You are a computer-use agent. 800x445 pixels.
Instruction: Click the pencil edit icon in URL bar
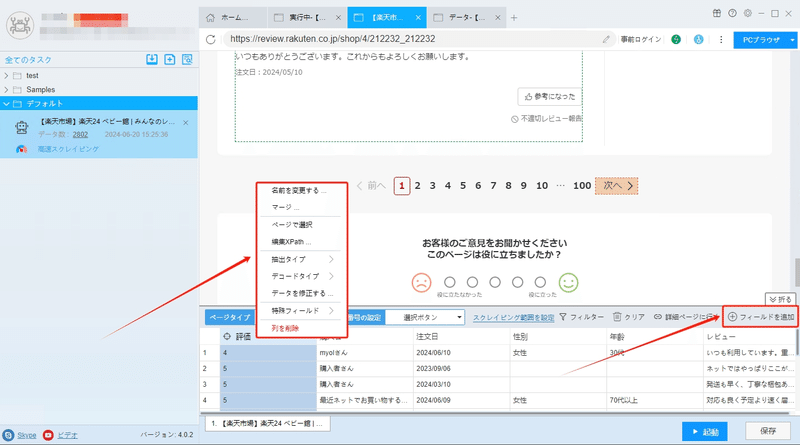(606, 39)
